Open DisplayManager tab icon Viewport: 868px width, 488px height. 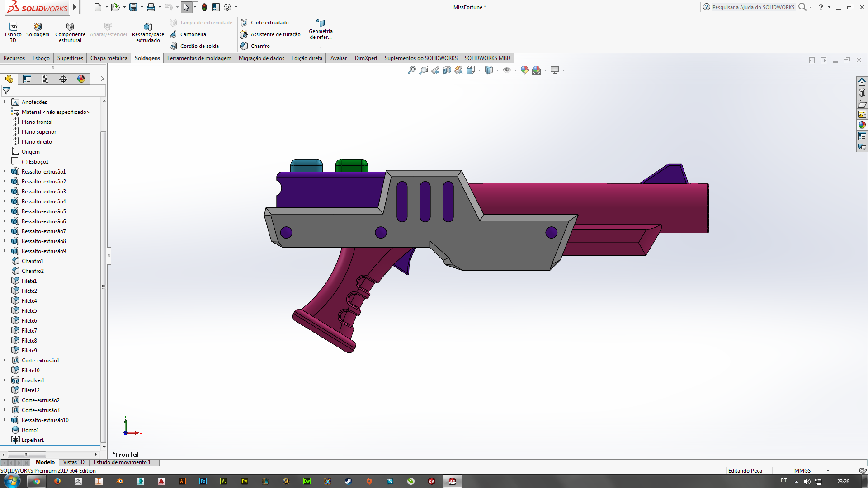click(81, 79)
